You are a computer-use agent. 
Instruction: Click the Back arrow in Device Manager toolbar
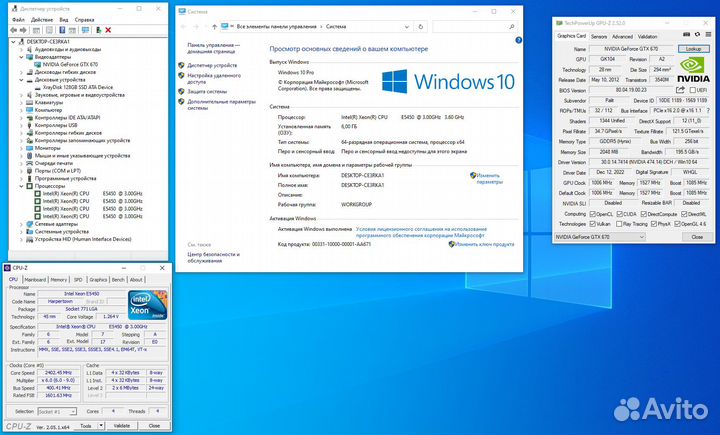[x=13, y=30]
